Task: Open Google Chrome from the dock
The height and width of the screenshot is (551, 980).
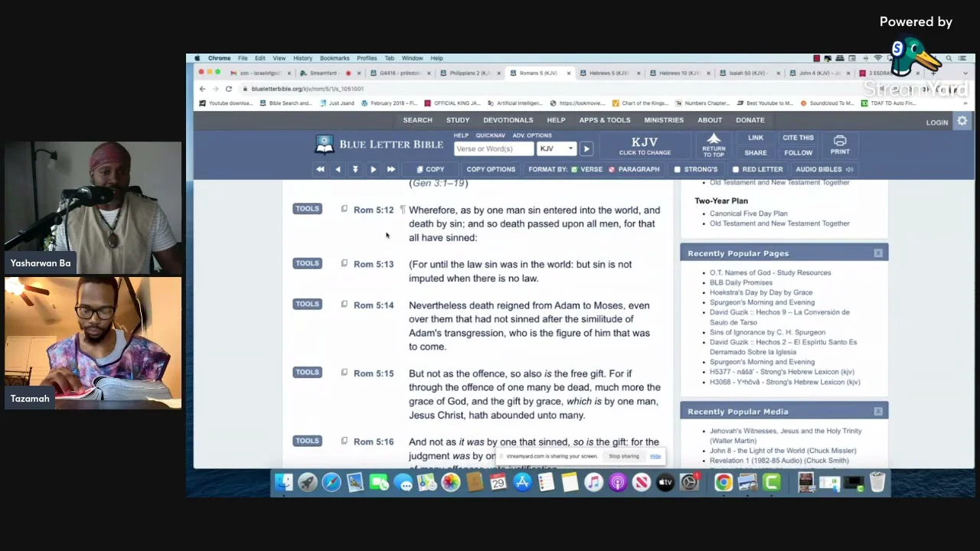Action: pos(724,482)
